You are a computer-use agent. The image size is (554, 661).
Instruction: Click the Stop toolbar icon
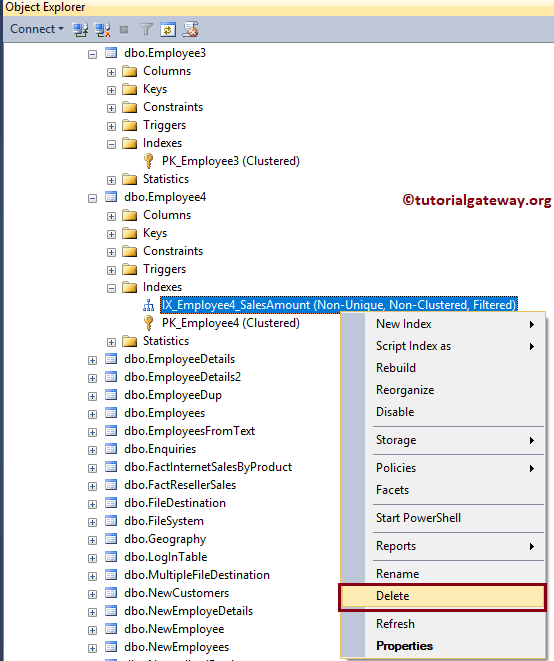tap(124, 30)
